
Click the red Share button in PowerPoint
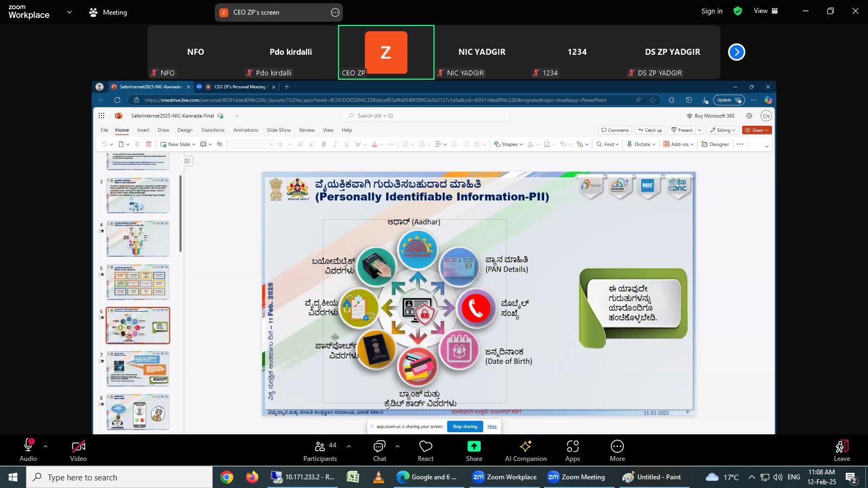(757, 130)
